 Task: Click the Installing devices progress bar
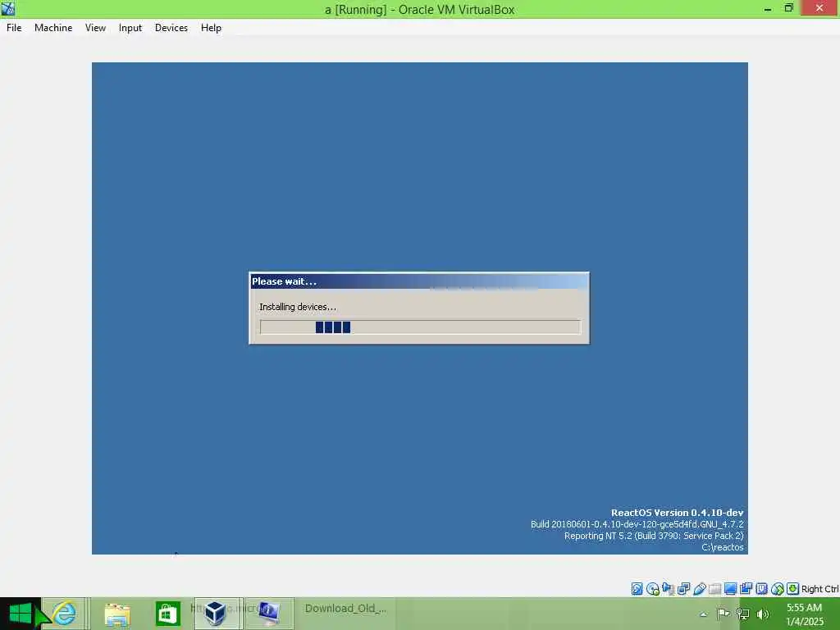(x=420, y=326)
